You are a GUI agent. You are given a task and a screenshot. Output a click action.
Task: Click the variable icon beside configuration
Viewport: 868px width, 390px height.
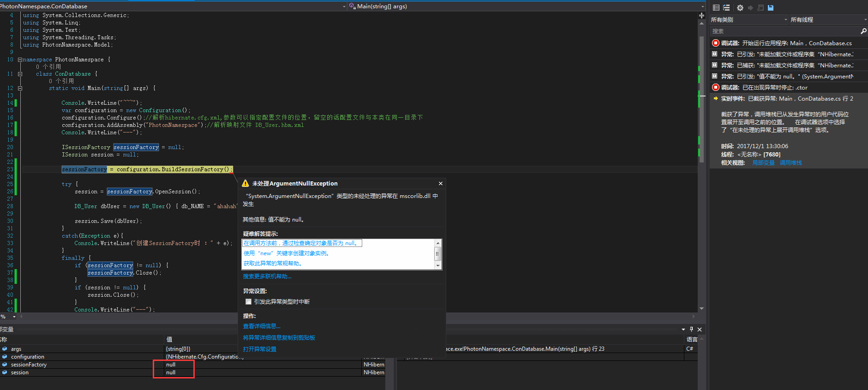(x=5, y=357)
